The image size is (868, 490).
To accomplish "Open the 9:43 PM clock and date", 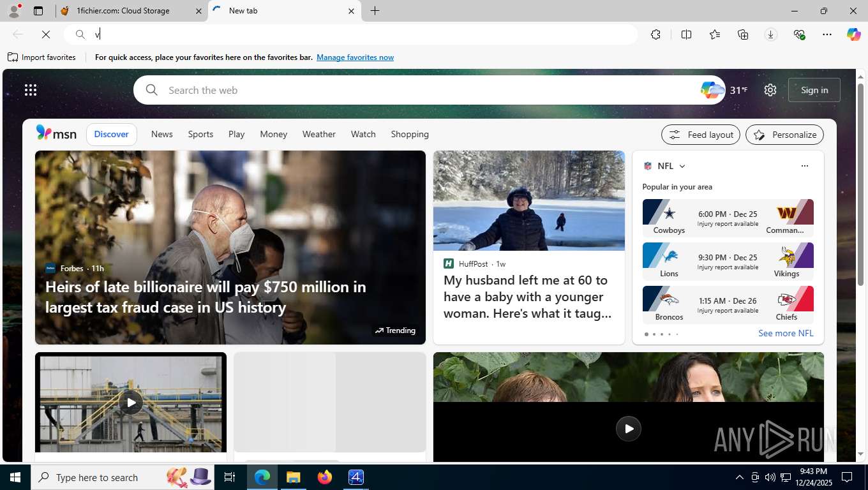I will coord(813,477).
